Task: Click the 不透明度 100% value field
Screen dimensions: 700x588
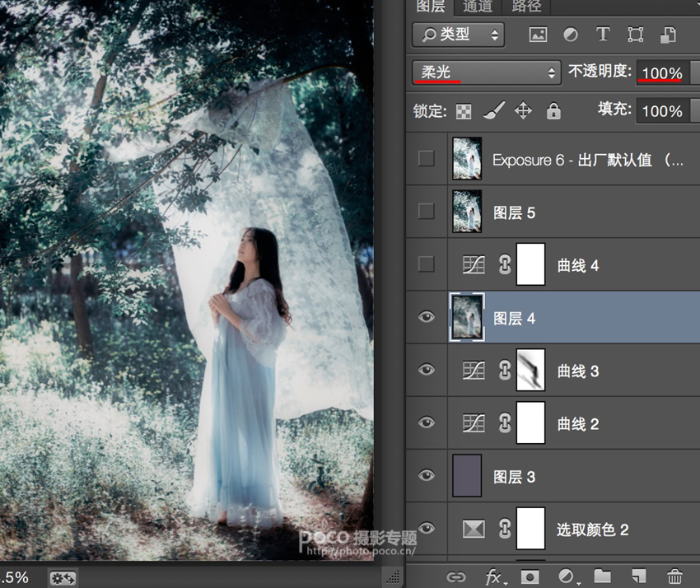Action: click(662, 72)
